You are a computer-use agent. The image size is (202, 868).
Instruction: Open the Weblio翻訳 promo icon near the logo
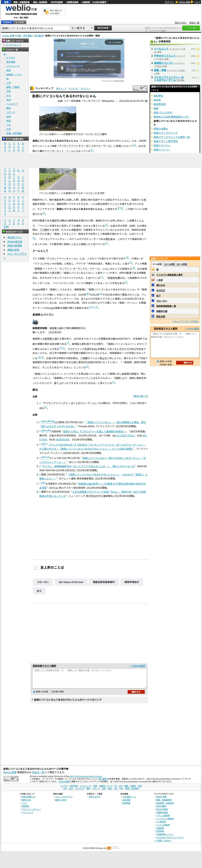click(x=46, y=12)
